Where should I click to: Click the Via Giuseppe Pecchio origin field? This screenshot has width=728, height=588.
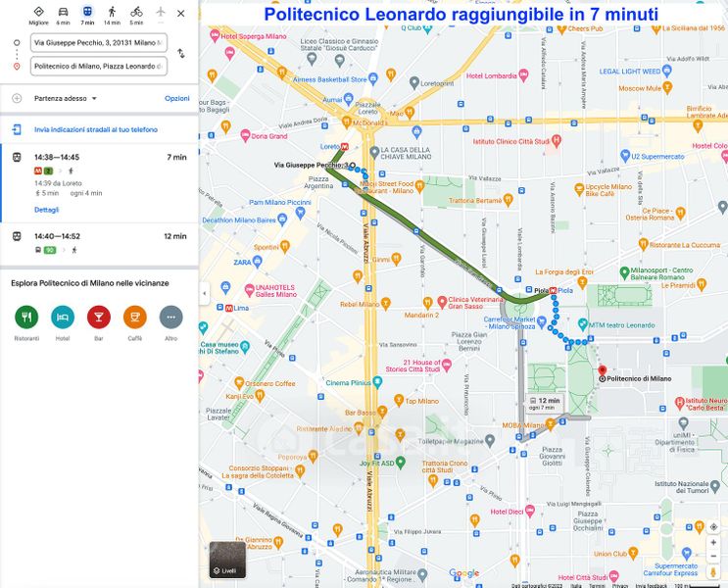click(x=98, y=43)
